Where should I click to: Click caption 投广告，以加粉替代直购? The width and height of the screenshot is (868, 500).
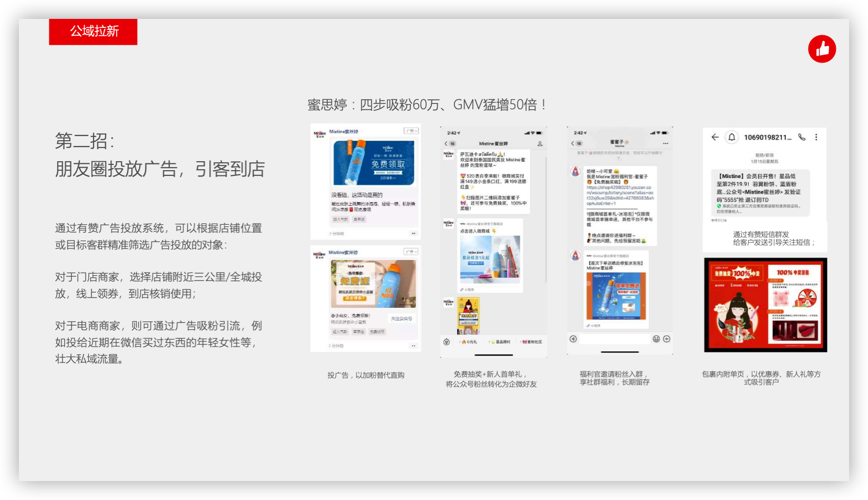(366, 375)
